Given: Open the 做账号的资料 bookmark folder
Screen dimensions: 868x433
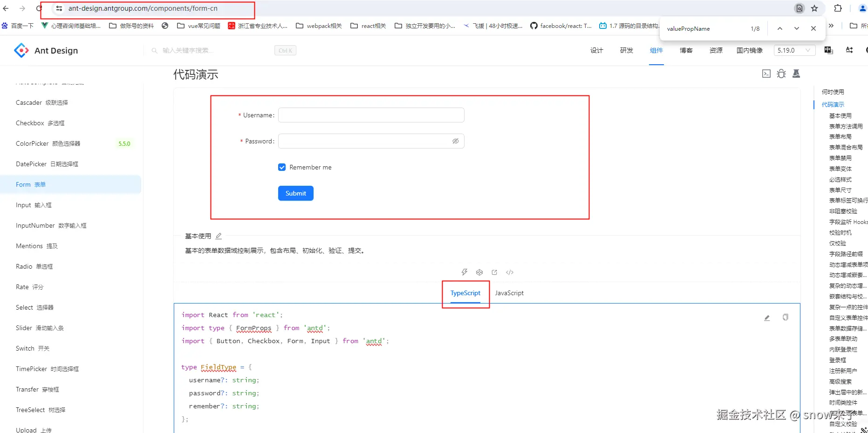Looking at the screenshot, I should click(x=131, y=26).
